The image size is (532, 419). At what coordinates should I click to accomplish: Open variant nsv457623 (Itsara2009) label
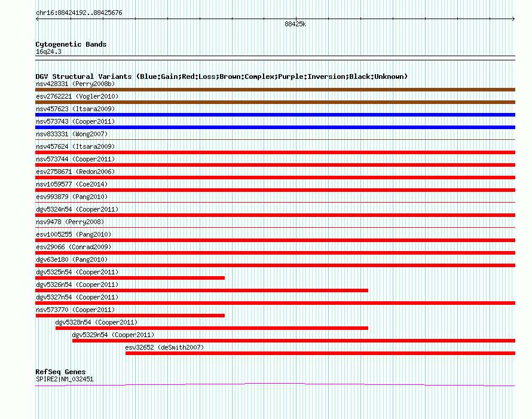[75, 109]
